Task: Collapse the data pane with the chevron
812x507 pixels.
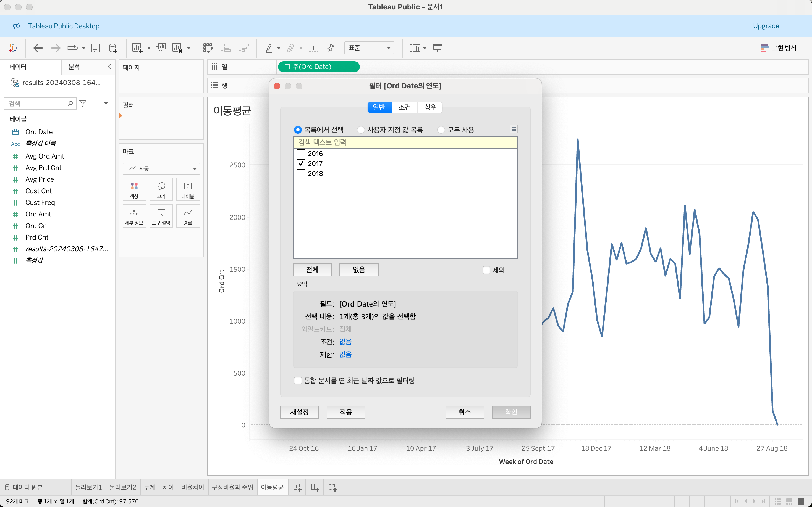Action: 109,67
